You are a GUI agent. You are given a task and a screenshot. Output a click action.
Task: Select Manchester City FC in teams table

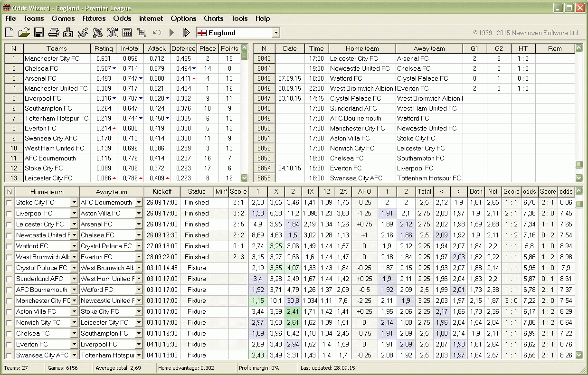[x=52, y=58]
